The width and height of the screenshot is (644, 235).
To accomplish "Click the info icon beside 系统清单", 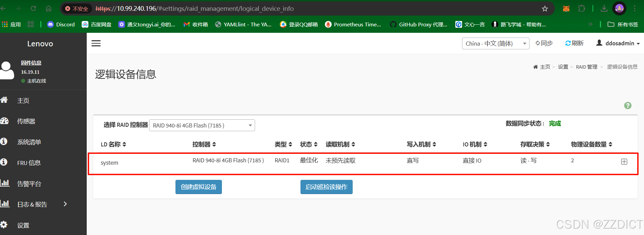I will click(x=4, y=141).
